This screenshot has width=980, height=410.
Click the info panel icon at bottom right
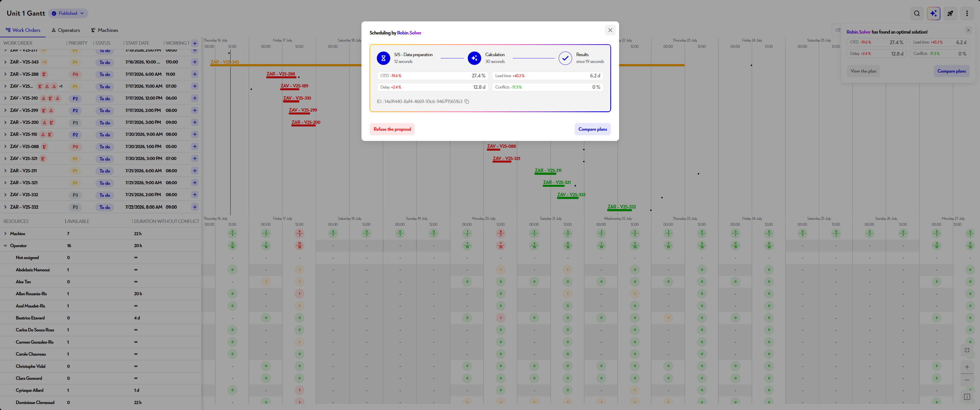967,397
